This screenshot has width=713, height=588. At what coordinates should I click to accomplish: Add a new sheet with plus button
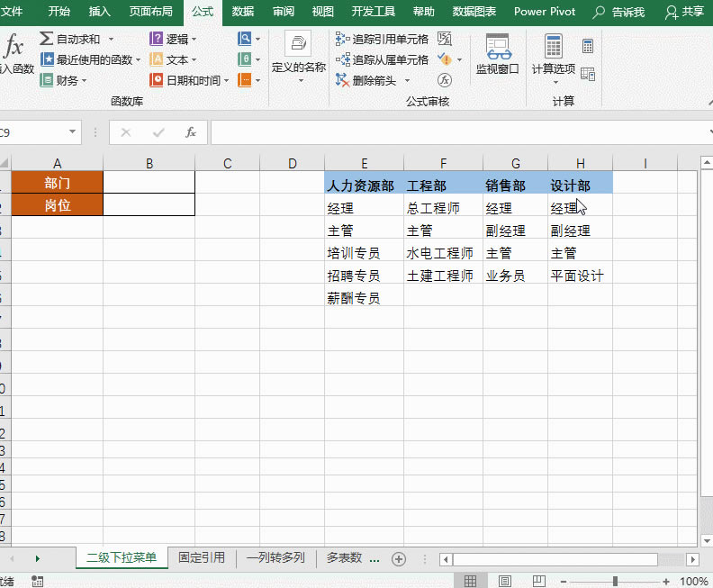pyautogui.click(x=399, y=558)
